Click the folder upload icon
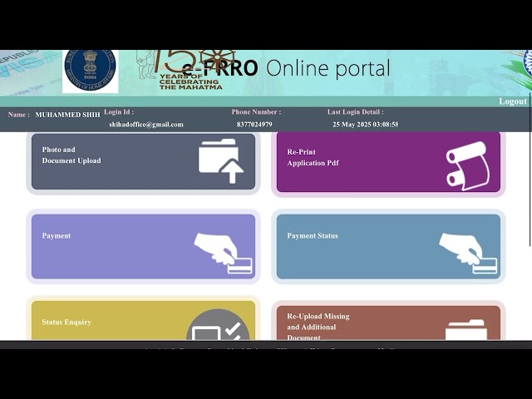Screen dimensions: 532x399 coord(221,161)
